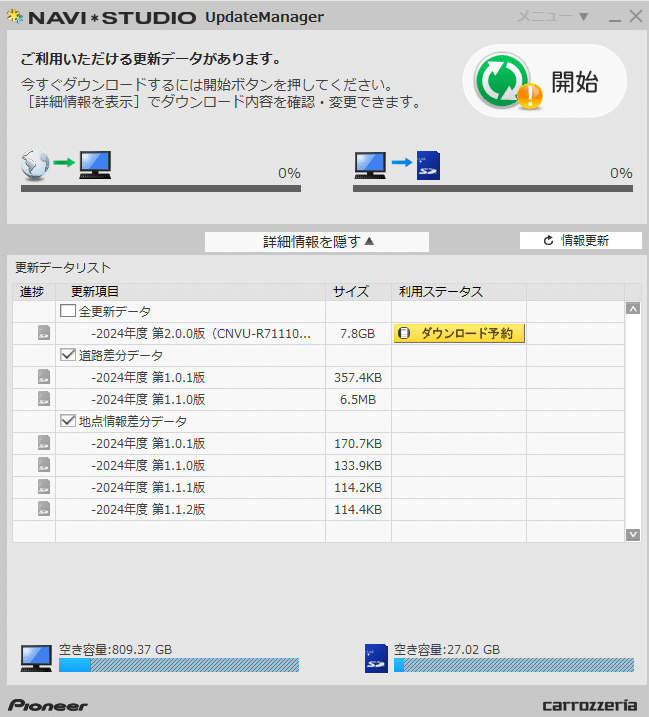649x717 pixels.
Task: Click SD card capacity bar 27.02 GB
Action: [514, 665]
